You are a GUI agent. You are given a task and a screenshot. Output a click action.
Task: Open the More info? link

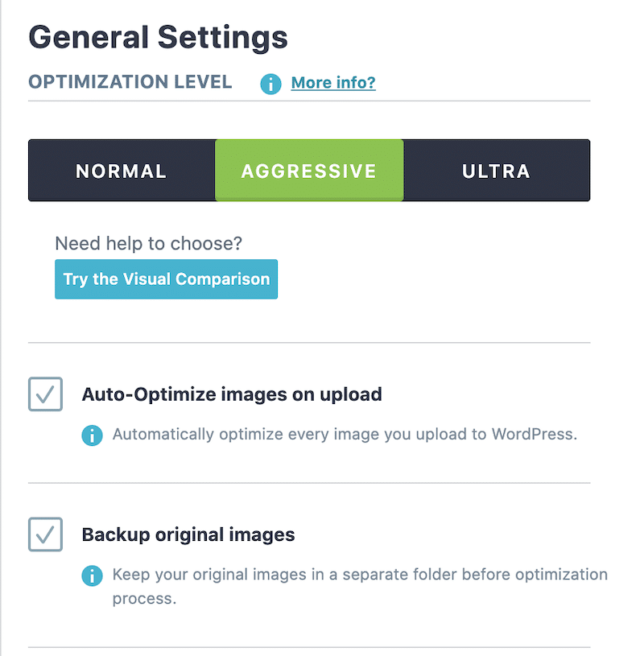click(333, 83)
